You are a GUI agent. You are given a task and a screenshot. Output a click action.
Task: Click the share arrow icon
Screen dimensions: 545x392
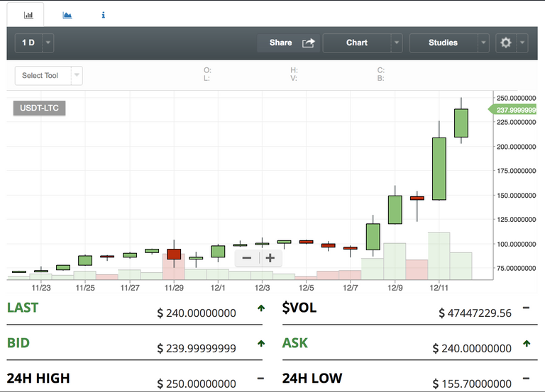(x=308, y=43)
